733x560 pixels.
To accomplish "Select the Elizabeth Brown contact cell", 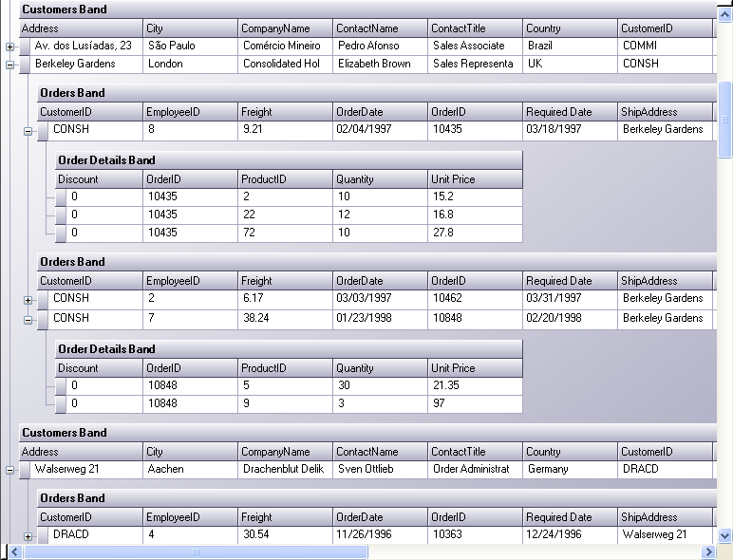I will [x=380, y=65].
